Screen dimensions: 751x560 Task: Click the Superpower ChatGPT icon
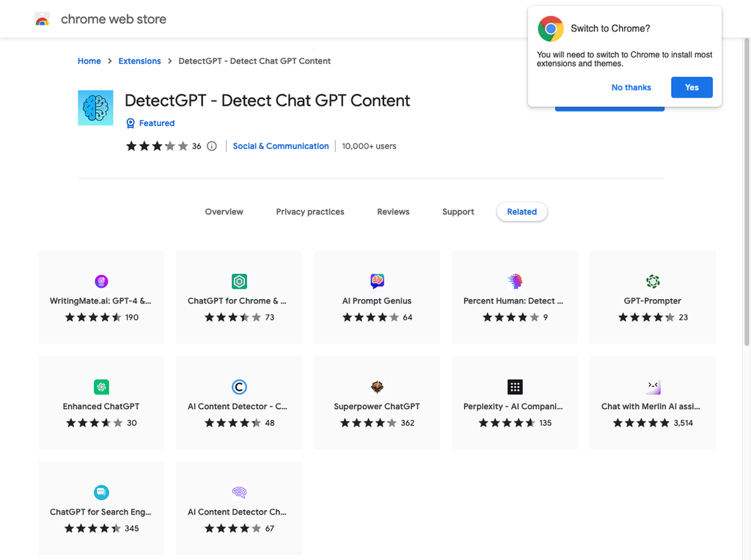[x=376, y=386]
